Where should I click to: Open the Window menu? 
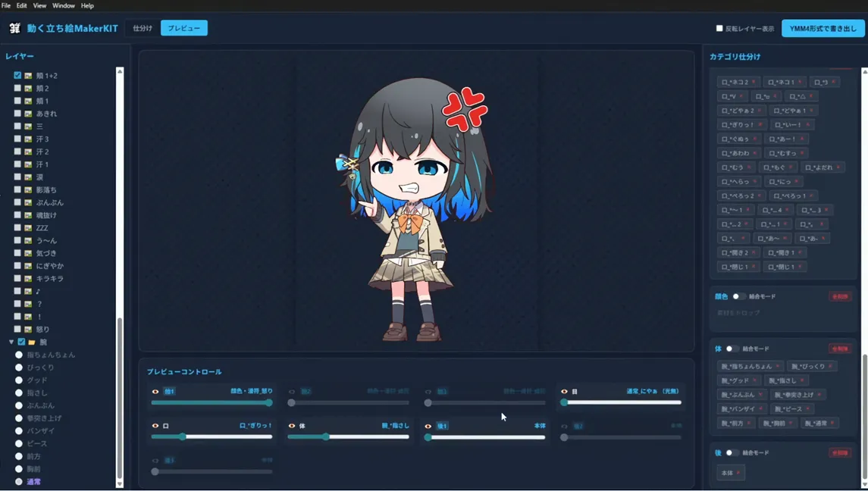point(64,5)
